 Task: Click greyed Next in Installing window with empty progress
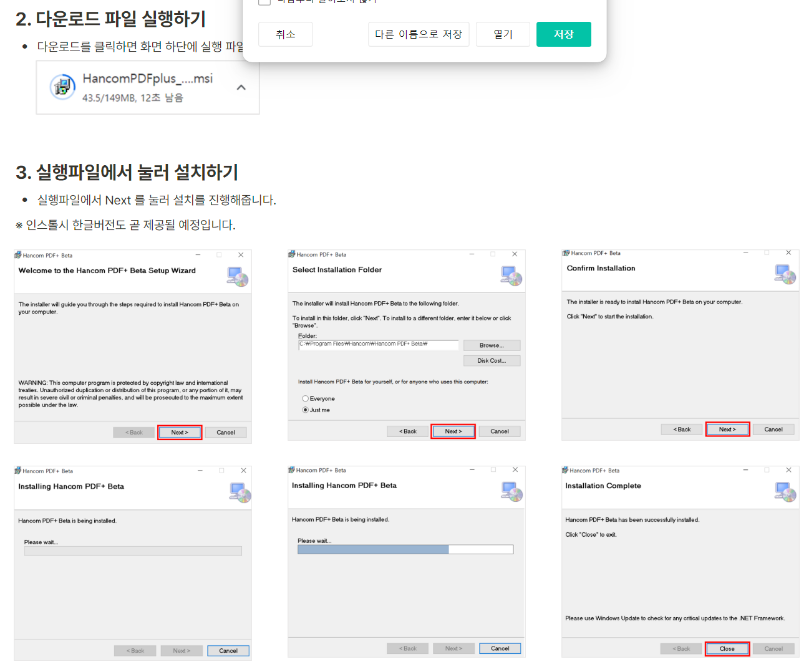point(182,651)
